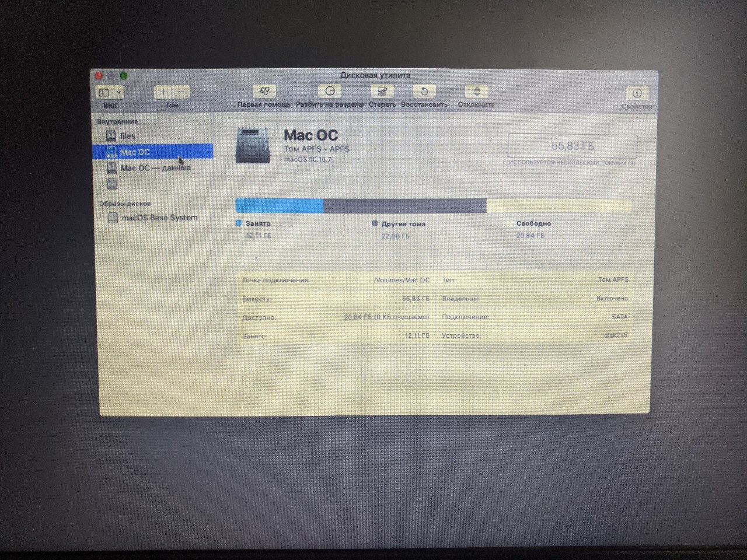The width and height of the screenshot is (747, 560).
Task: Click the Включено owners value
Action: [x=613, y=298]
